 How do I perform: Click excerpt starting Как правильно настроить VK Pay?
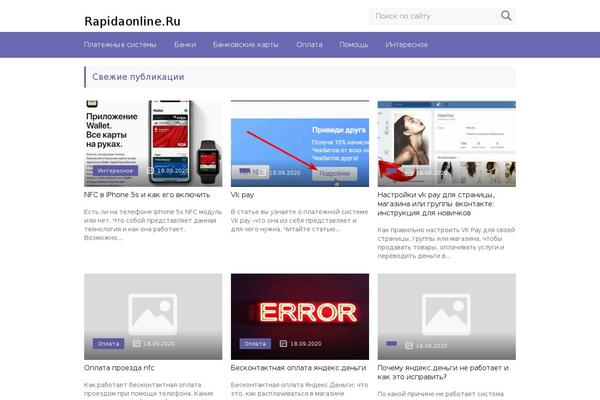446,243
